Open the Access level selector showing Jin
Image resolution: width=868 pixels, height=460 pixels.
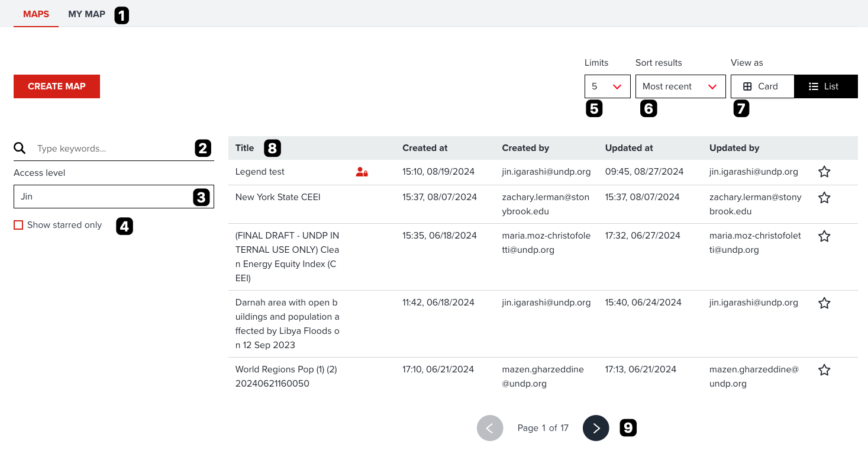[114, 197]
